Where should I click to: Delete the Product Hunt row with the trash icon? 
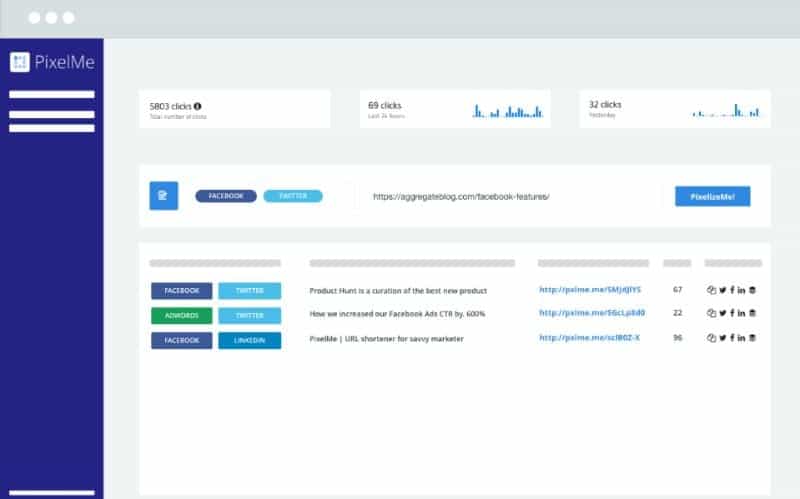(752, 290)
